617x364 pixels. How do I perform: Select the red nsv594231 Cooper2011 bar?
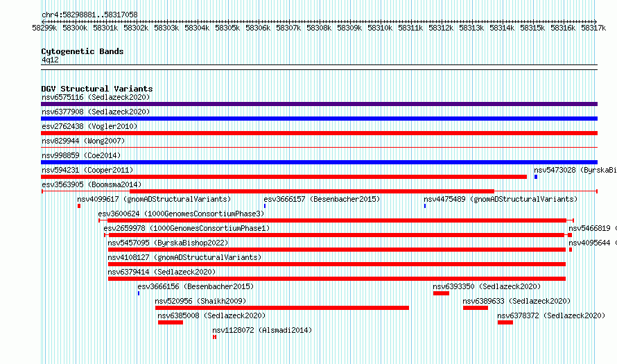pyautogui.click(x=284, y=177)
